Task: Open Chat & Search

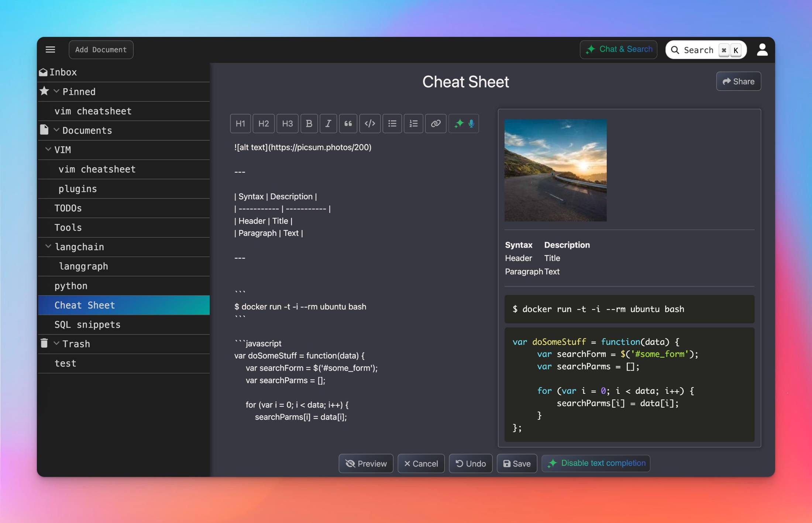Action: [x=618, y=49]
